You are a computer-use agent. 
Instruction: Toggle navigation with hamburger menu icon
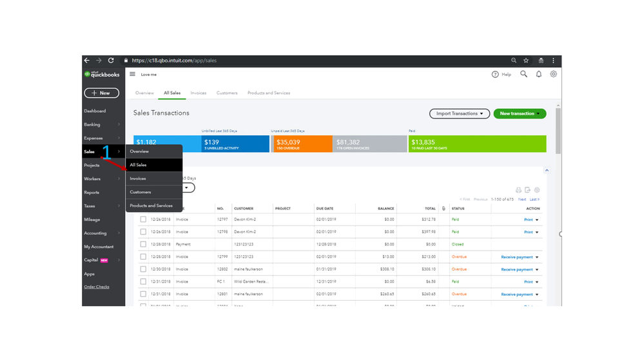tap(132, 74)
